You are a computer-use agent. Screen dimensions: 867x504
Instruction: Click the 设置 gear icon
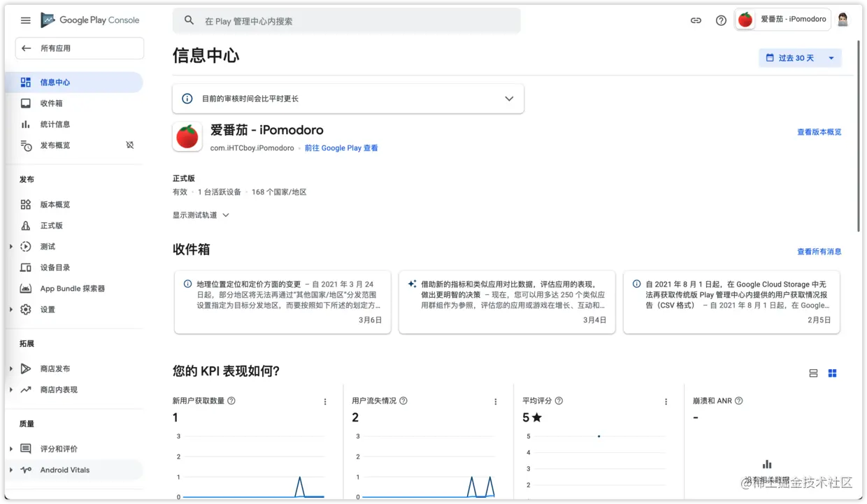pos(26,310)
